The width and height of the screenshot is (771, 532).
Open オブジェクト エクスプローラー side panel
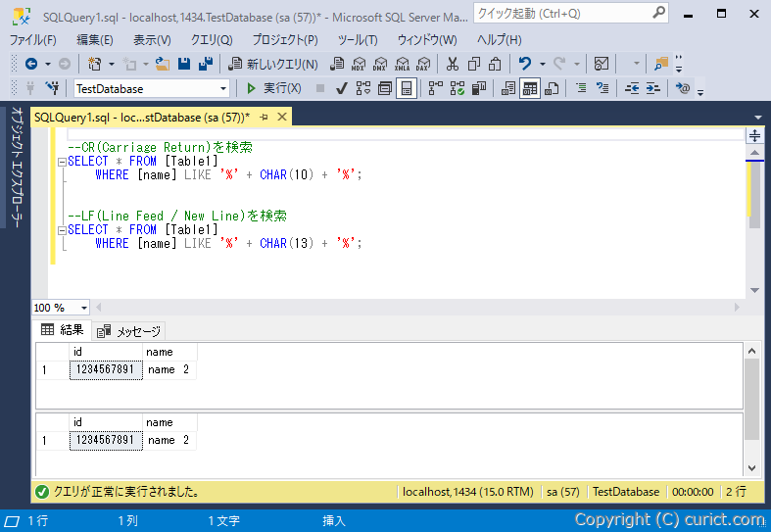point(17,168)
